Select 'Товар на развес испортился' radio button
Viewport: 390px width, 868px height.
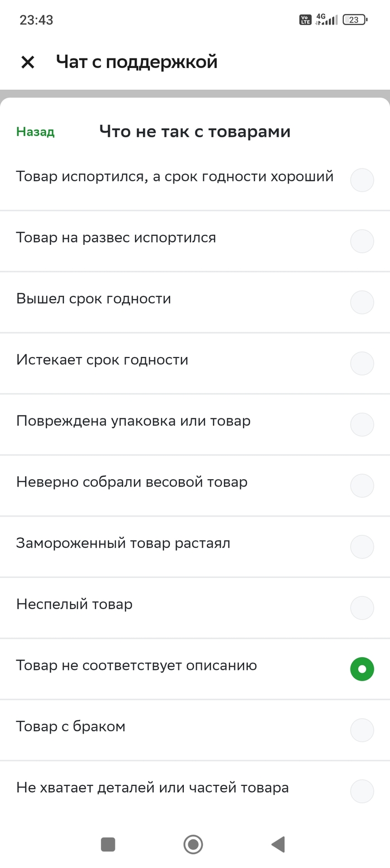[x=362, y=241]
